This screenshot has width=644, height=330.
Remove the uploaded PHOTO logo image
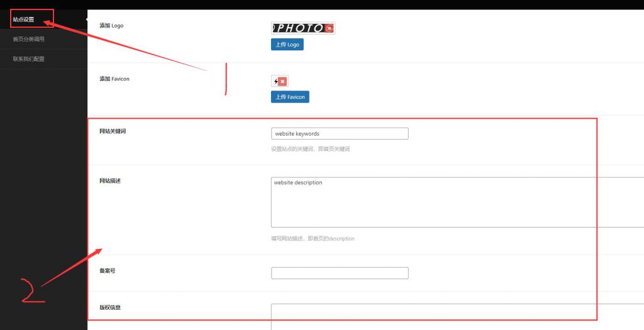pyautogui.click(x=330, y=28)
